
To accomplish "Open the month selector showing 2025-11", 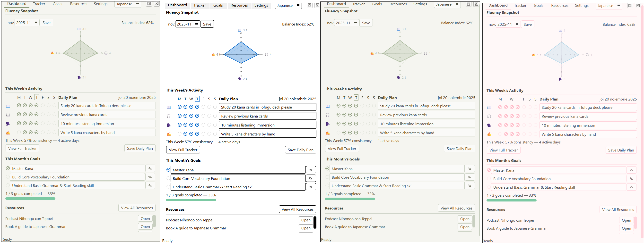I will coord(27,22).
